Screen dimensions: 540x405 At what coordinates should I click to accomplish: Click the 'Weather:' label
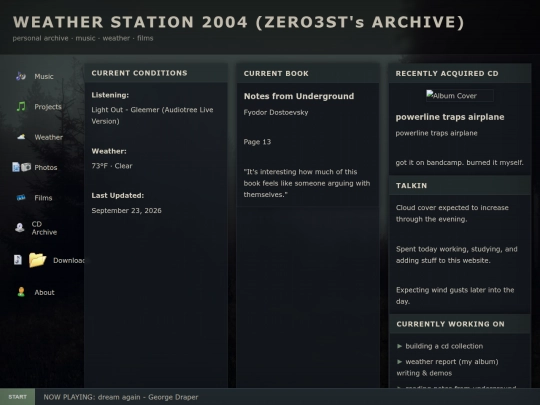point(109,151)
